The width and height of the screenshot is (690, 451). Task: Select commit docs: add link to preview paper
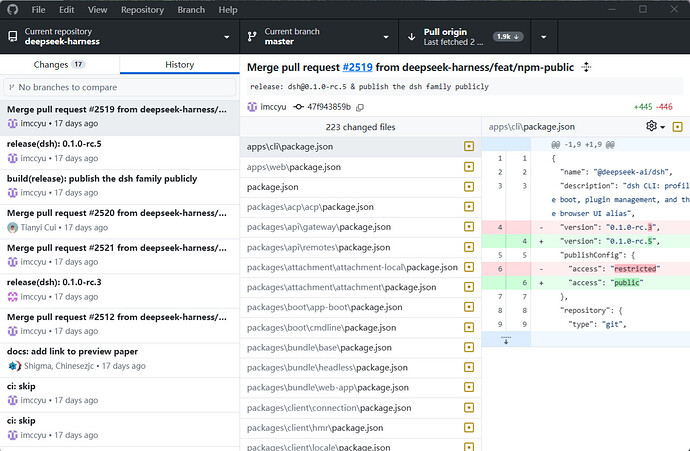(120, 359)
